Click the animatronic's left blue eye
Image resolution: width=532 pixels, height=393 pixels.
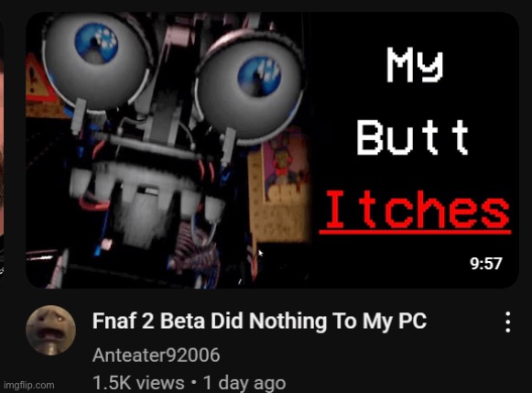96,43
